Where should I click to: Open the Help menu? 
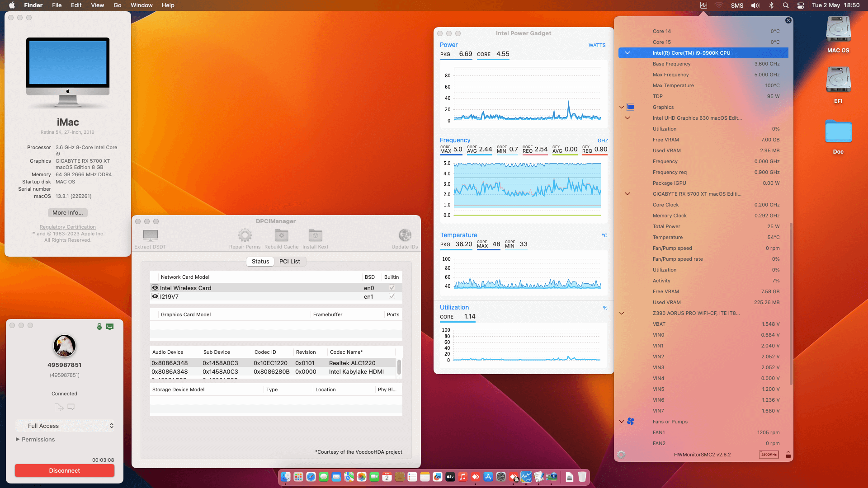(168, 5)
